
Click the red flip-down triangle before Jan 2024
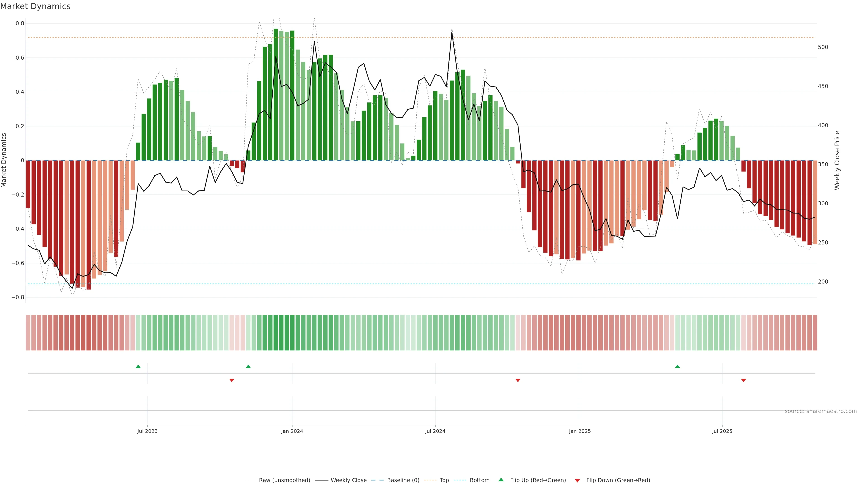[x=231, y=380]
